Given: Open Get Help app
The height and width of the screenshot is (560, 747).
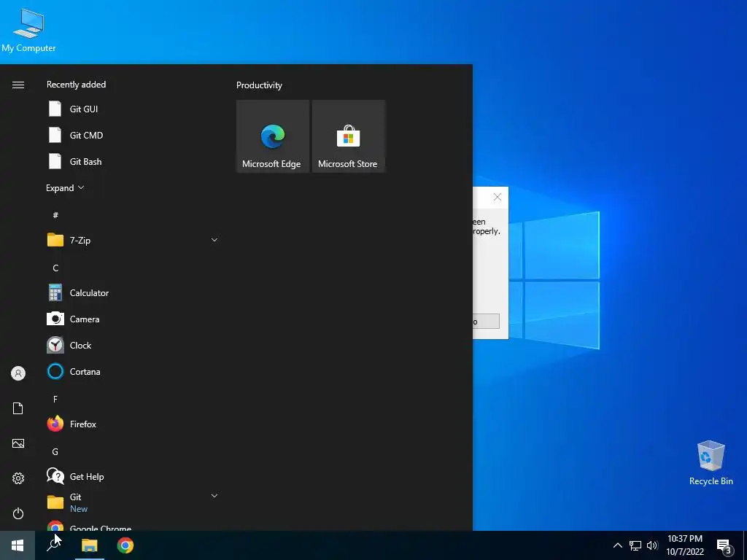Looking at the screenshot, I should [133, 476].
